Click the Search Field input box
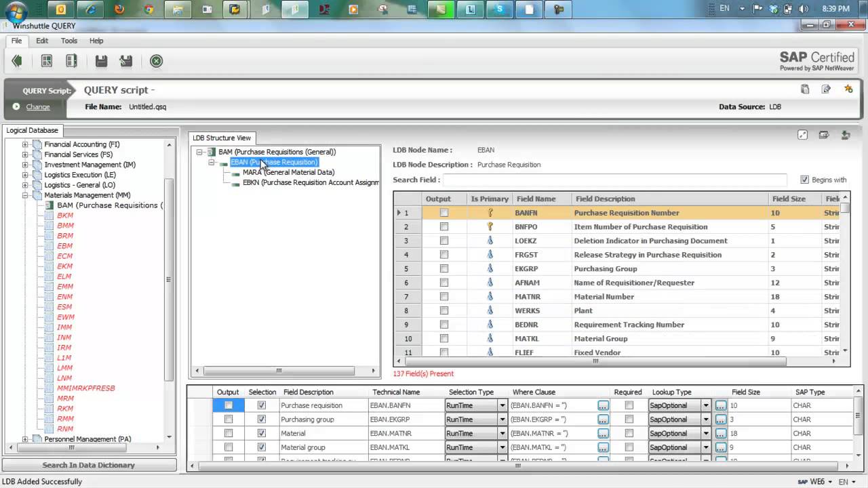This screenshot has width=868, height=488. pyautogui.click(x=615, y=180)
